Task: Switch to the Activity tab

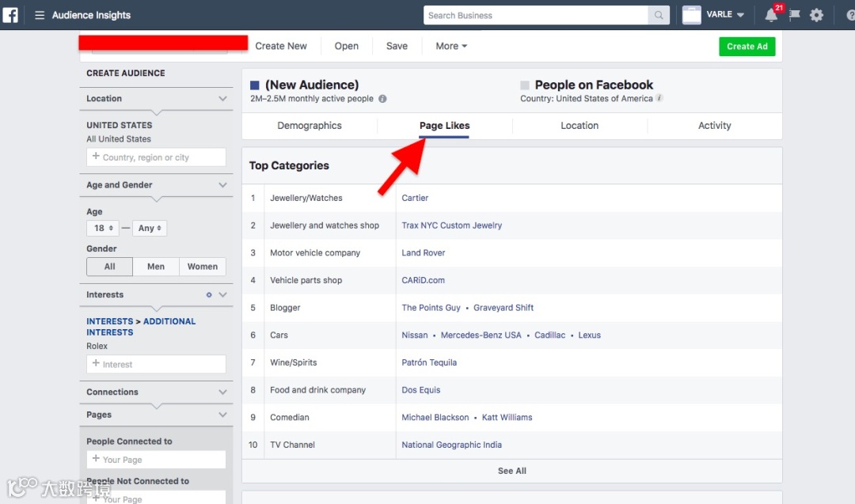Action: [714, 126]
